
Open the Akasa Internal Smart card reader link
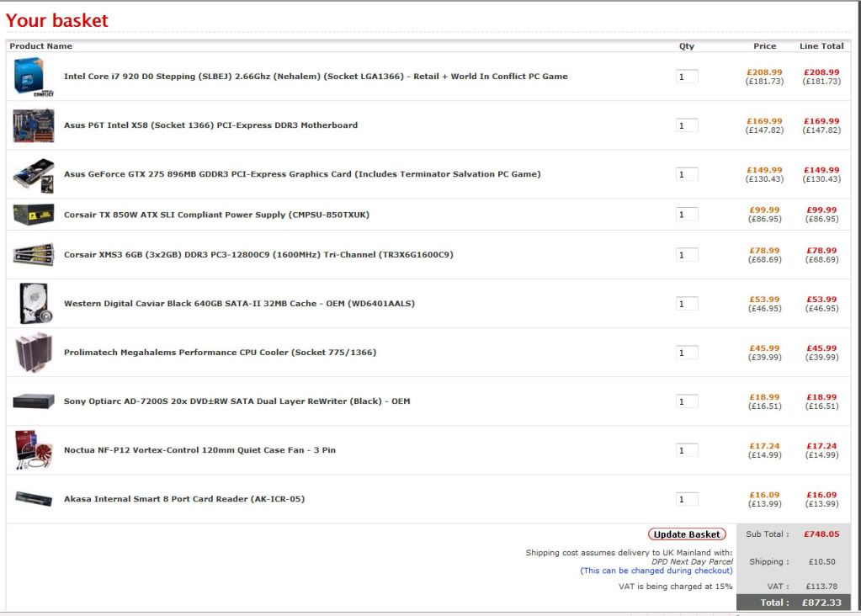pos(184,499)
